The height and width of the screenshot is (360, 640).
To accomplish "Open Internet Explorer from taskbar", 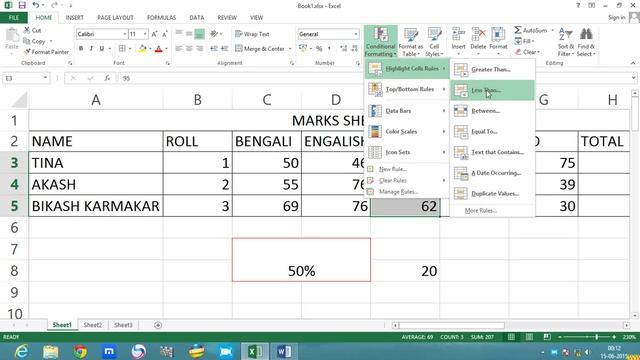I will click(21, 351).
